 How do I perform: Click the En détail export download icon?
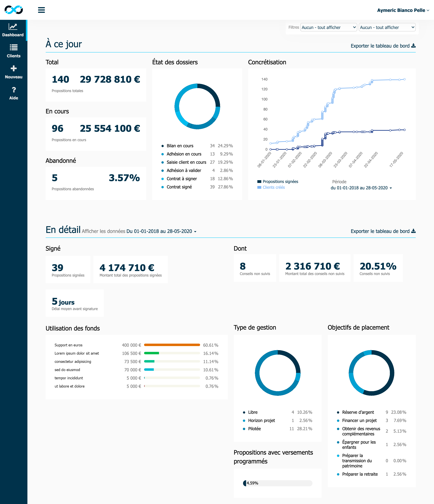tap(413, 231)
